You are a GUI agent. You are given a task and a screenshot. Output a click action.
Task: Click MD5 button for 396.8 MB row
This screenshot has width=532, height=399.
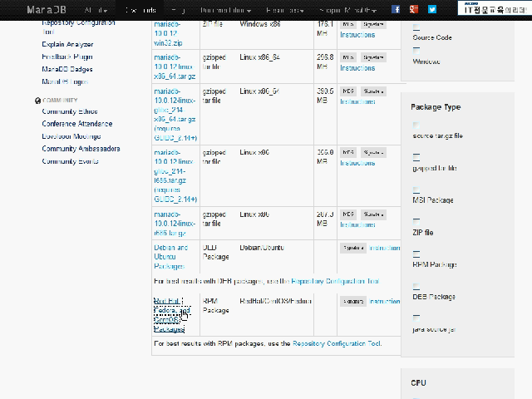pyautogui.click(x=348, y=152)
